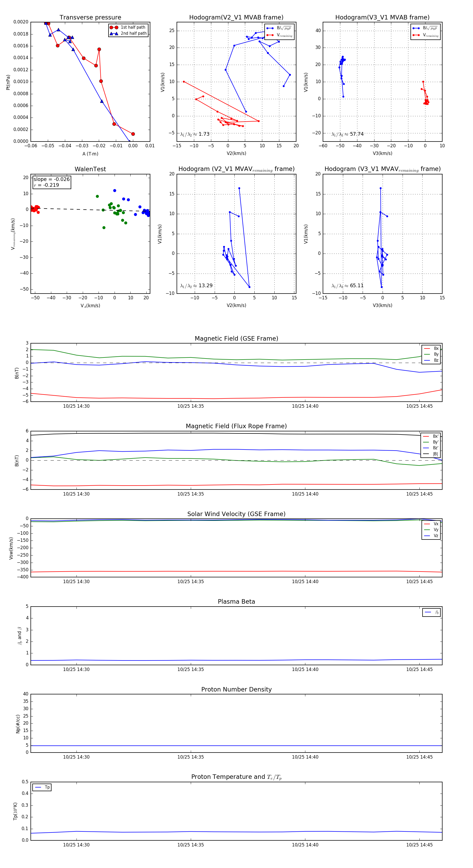Click the "Proton Number Density" title
This screenshot has width=473, height=868.
point(236,689)
